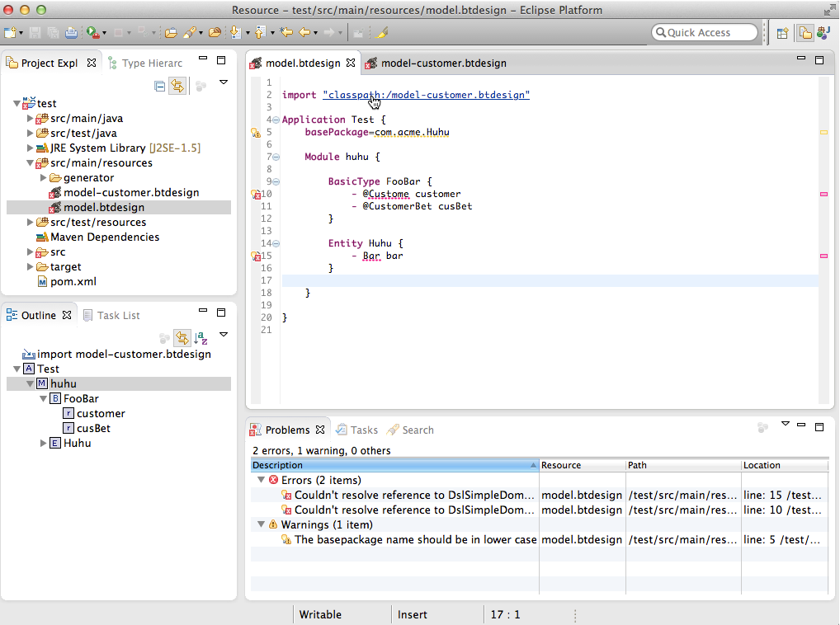Screen dimensions: 840x625
Task: Click the Back navigation arrow
Action: click(304, 33)
